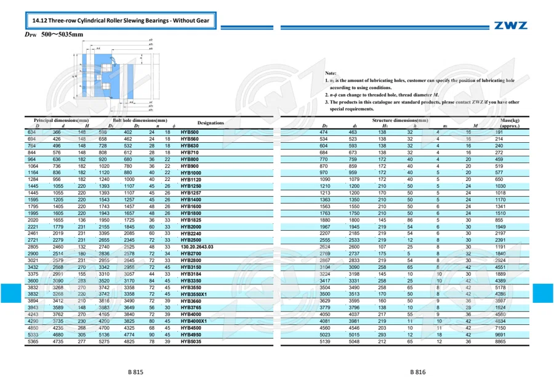Click the 'Mass(kg) (approx.)' header

coord(510,123)
